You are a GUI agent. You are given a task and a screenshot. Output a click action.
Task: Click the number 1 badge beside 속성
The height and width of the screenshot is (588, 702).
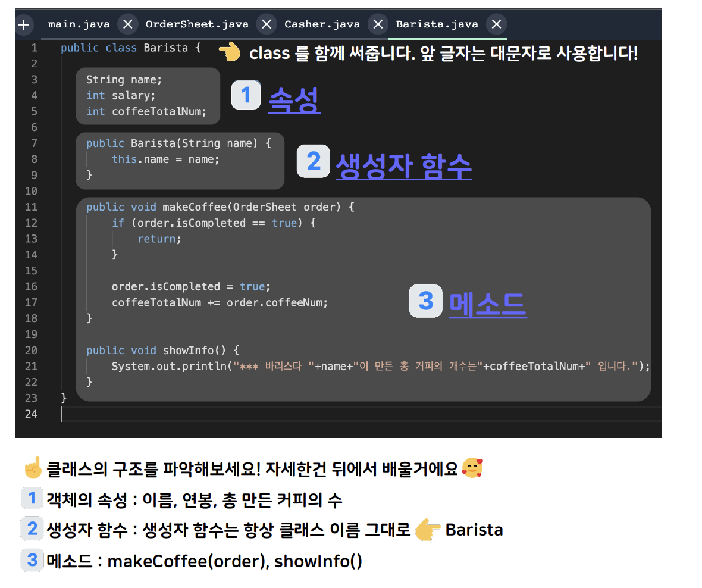pos(246,95)
